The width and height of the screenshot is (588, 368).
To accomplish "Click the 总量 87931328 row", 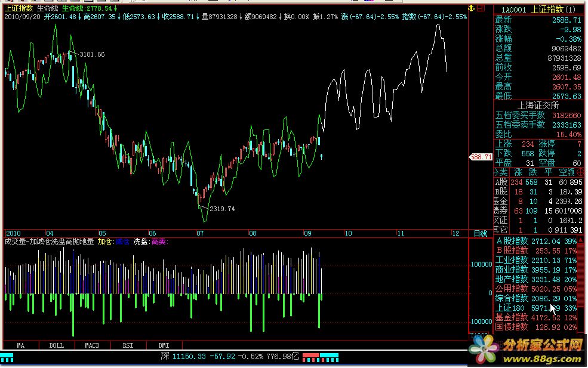I will (x=538, y=58).
